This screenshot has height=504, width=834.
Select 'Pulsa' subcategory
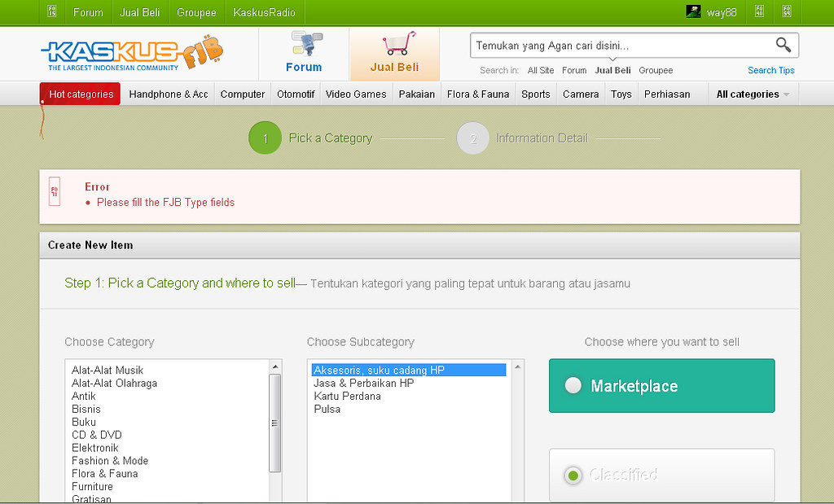point(327,409)
